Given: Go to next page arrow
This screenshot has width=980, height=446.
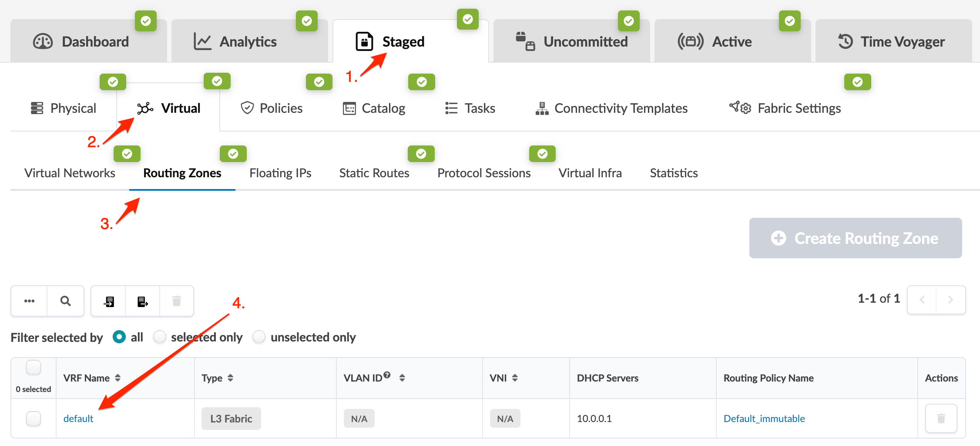Looking at the screenshot, I should [x=950, y=300].
